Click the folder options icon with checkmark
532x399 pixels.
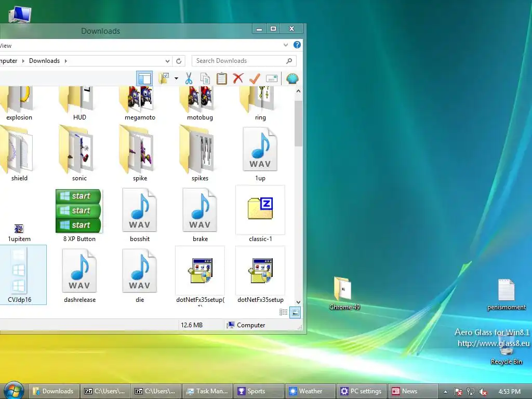(165, 79)
